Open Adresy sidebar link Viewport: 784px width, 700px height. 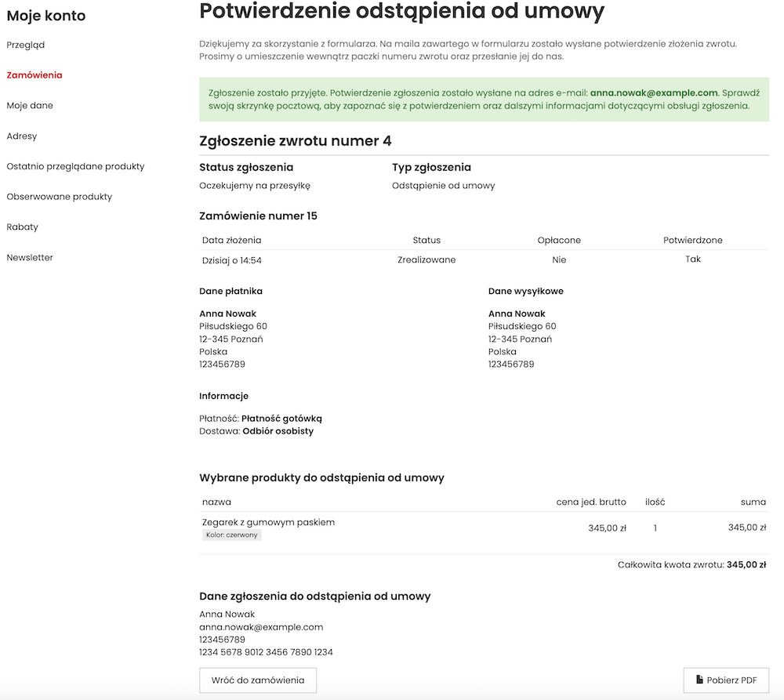[x=21, y=136]
